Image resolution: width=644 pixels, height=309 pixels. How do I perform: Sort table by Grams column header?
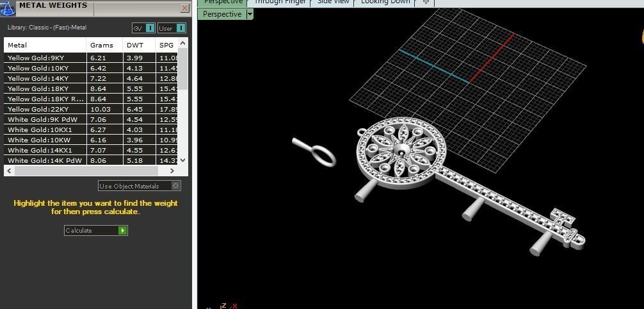pyautogui.click(x=105, y=46)
